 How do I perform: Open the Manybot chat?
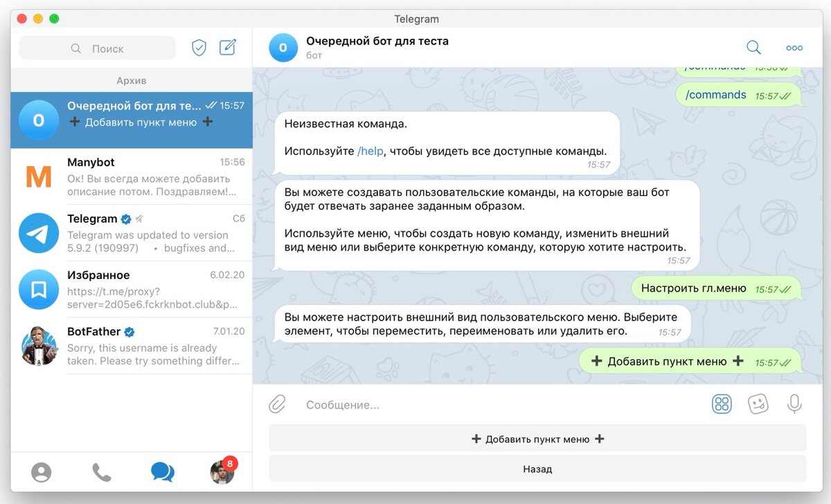(132, 177)
